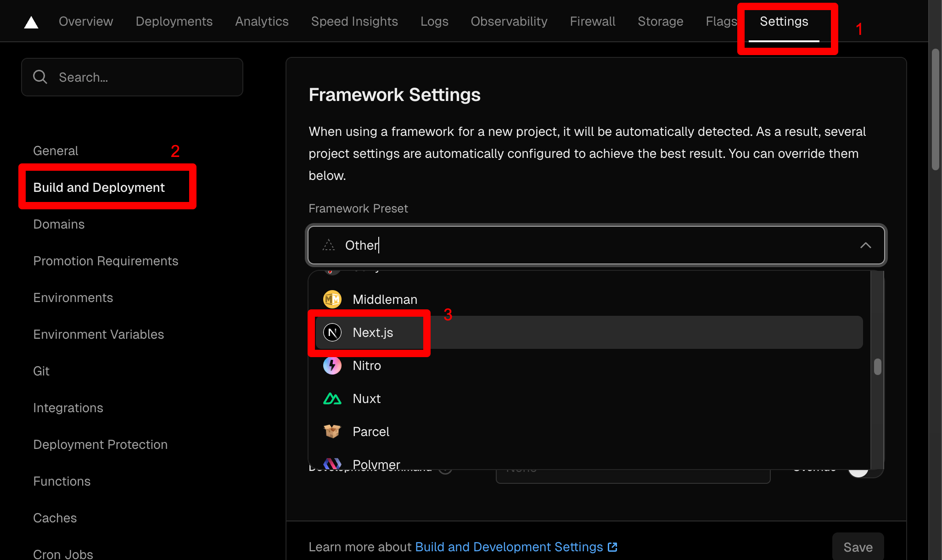The width and height of the screenshot is (942, 560).
Task: Click the dotted triangle icon beside Other
Action: [x=329, y=245]
